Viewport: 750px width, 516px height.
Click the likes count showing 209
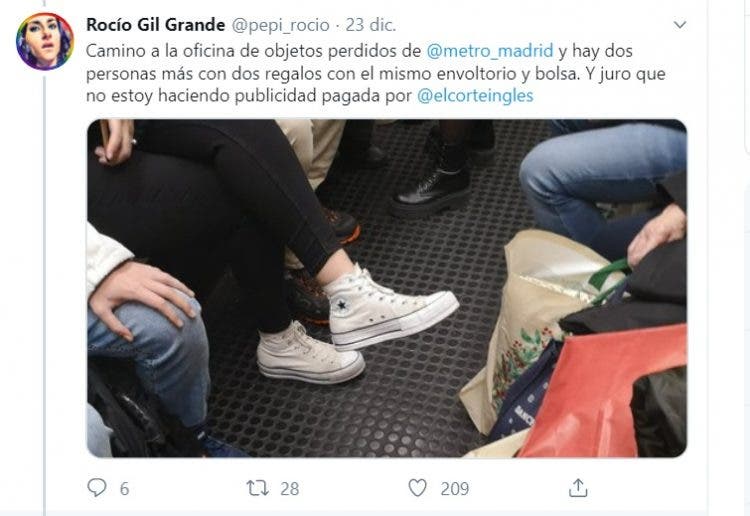click(x=454, y=489)
